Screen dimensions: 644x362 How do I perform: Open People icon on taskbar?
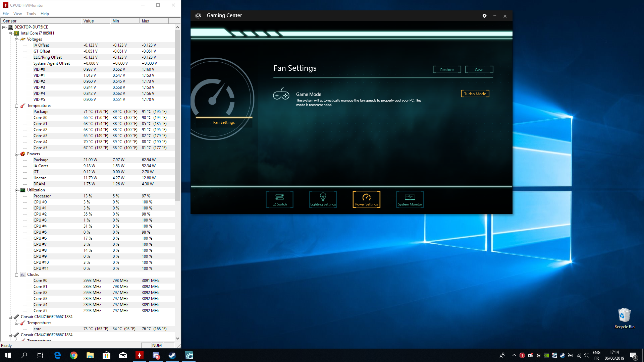coord(502,355)
